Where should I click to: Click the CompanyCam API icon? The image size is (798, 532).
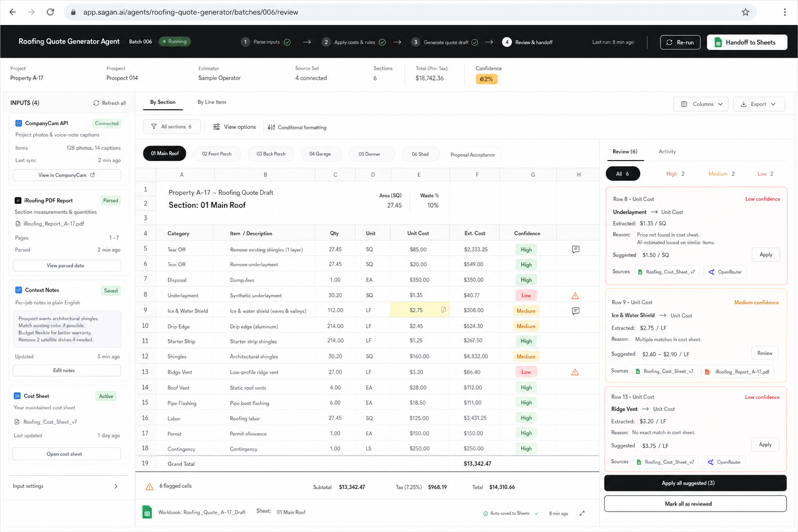click(19, 123)
